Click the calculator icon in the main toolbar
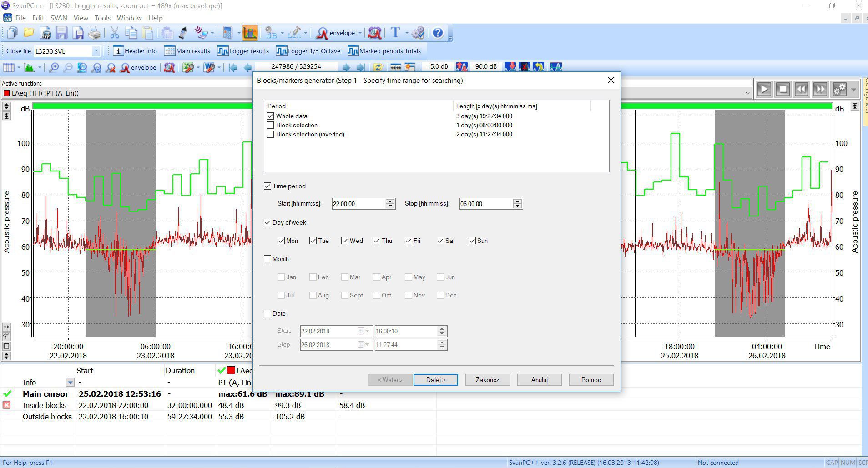 227,33
